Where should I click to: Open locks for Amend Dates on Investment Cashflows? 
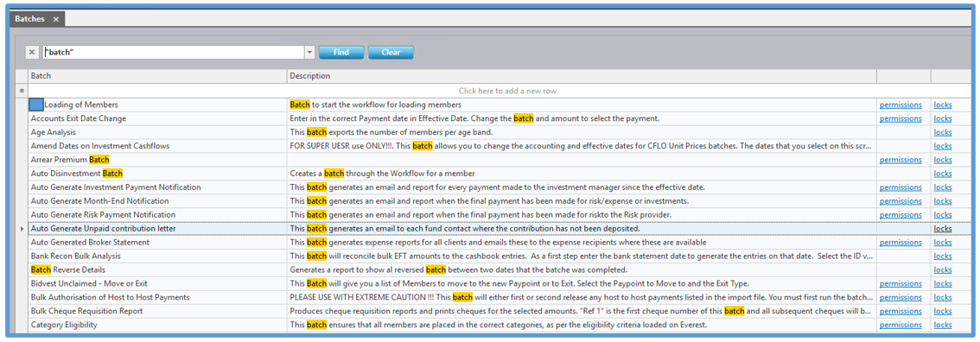coord(943,146)
